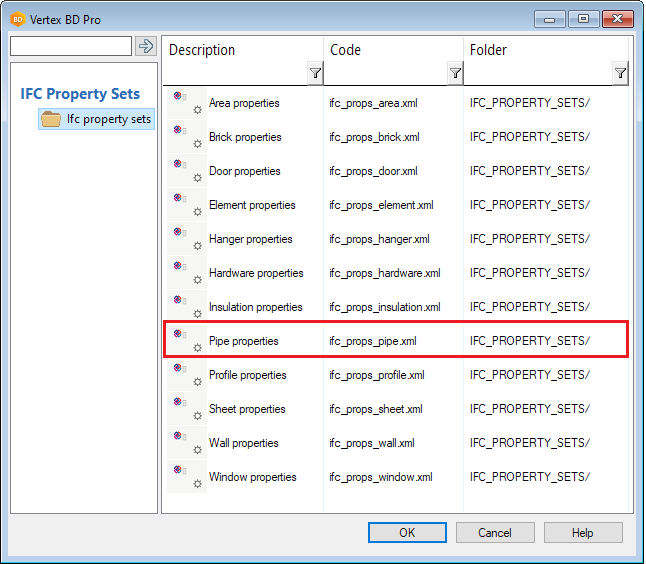Image resolution: width=646 pixels, height=564 pixels.
Task: Select the Door properties description
Action: [x=245, y=171]
